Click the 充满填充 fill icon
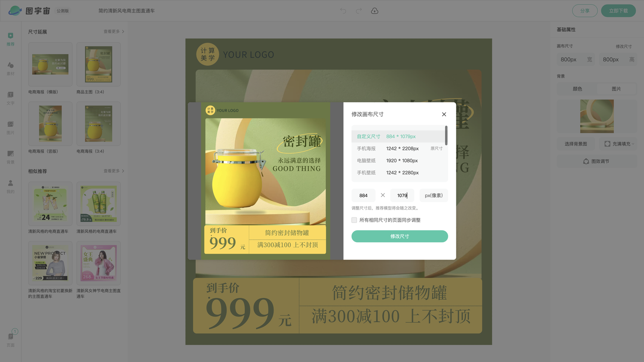 608,144
